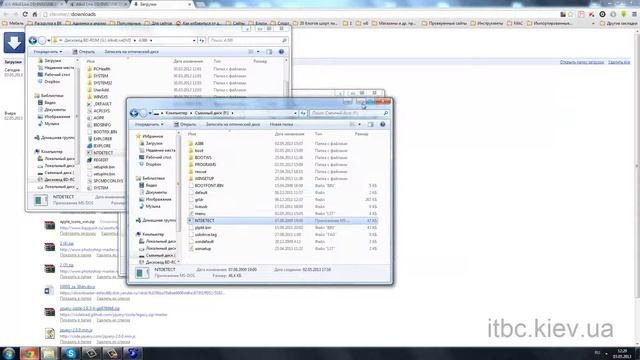This screenshot has height=360, width=640.
Task: Click Открыть in Removable disk window toolbar
Action: pos(185,124)
